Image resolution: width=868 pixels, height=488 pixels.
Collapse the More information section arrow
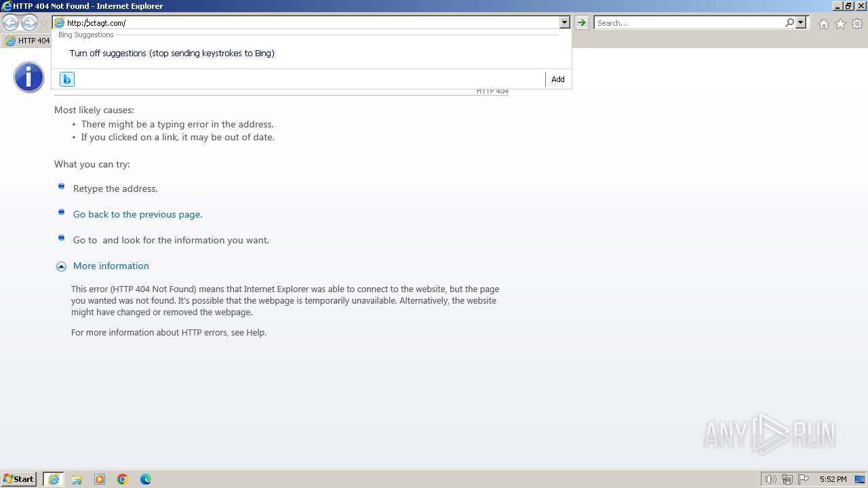click(61, 266)
